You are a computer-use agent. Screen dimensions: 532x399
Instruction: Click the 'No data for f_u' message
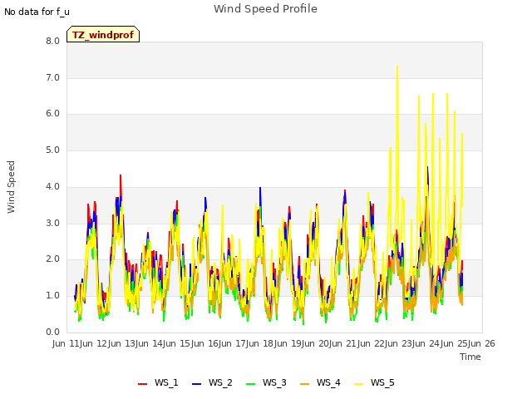click(37, 12)
